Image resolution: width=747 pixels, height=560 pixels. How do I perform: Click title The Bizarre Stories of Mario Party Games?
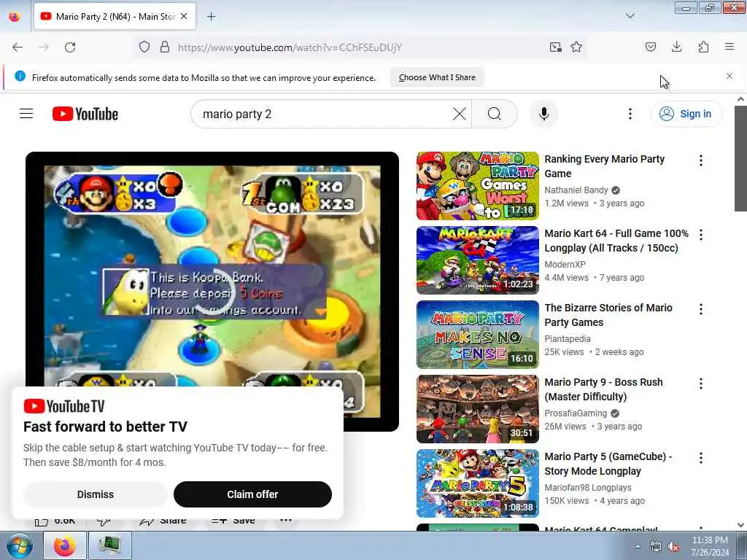pos(608,315)
